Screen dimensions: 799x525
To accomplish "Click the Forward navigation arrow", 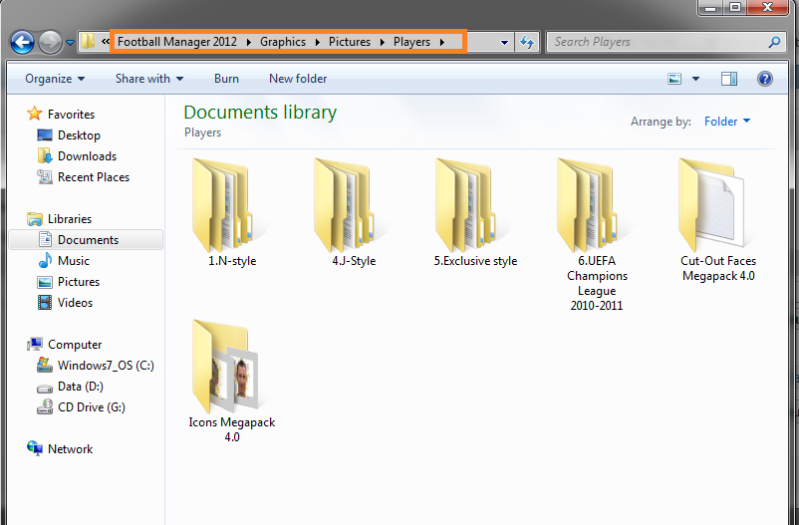I will (x=50, y=42).
